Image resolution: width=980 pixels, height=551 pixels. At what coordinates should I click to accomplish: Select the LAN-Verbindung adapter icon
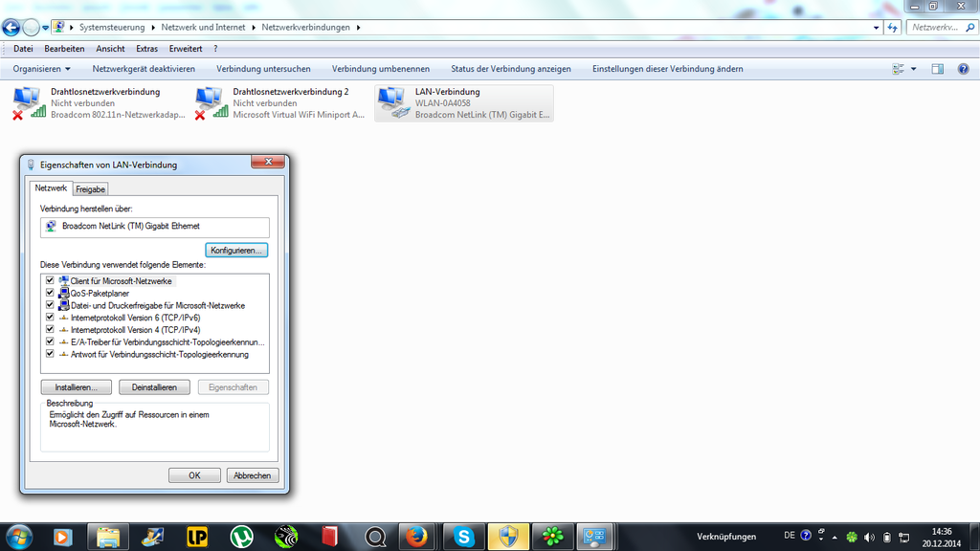[393, 103]
